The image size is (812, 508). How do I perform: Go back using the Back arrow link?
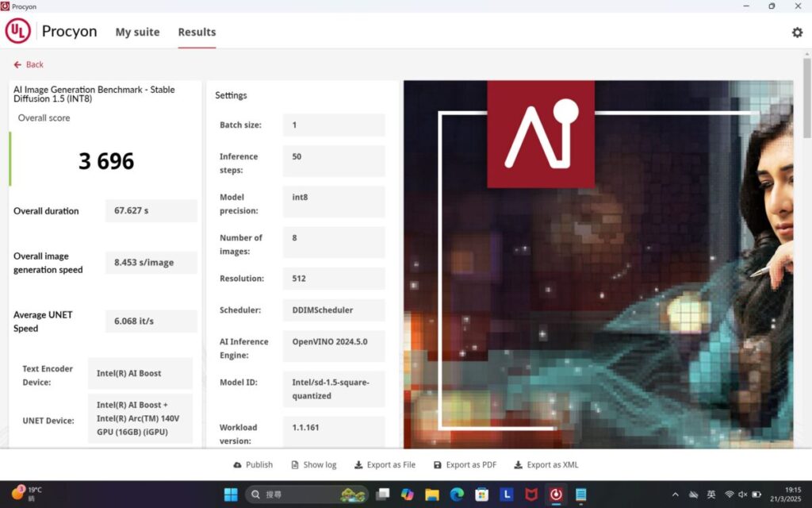point(29,65)
